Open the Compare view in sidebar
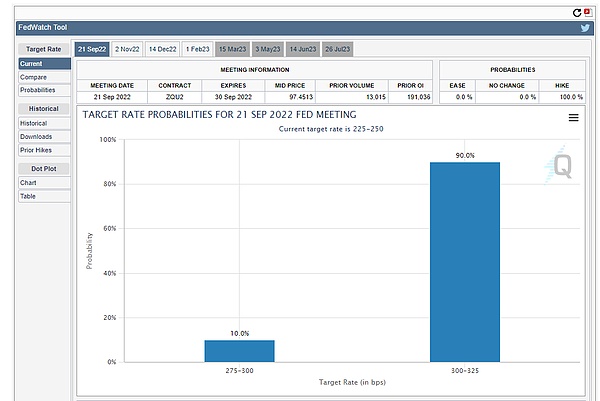Screen dimensions: 600x401 [x=44, y=77]
